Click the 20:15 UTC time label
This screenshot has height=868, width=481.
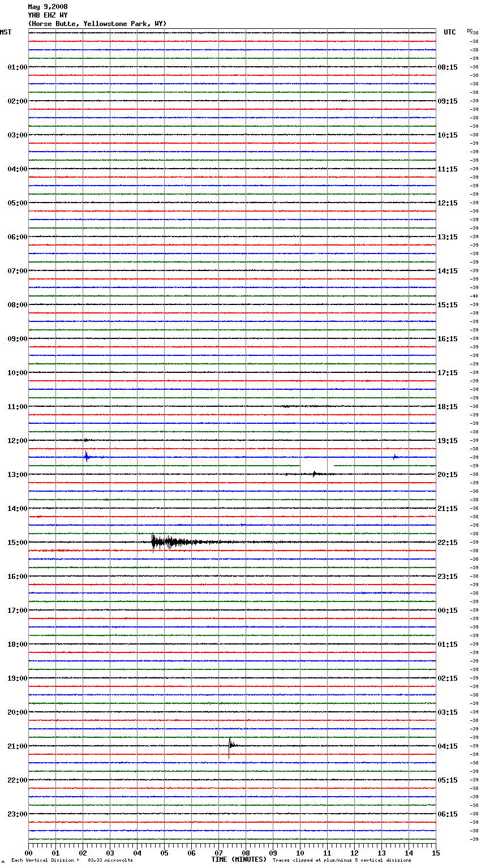[448, 475]
